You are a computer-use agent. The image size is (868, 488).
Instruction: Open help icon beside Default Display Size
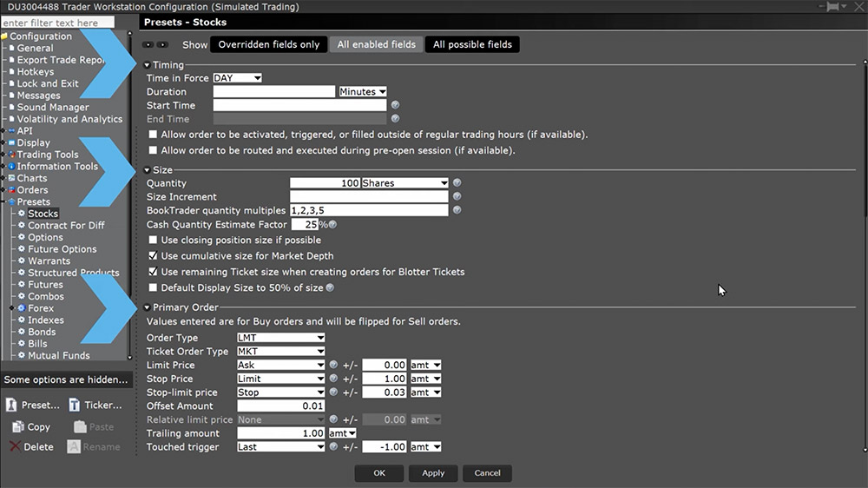click(330, 287)
